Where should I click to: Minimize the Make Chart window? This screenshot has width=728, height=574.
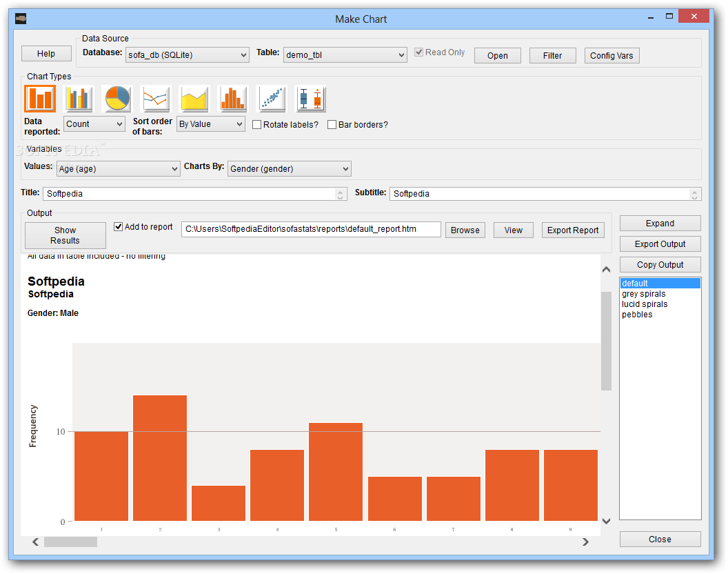coord(651,17)
